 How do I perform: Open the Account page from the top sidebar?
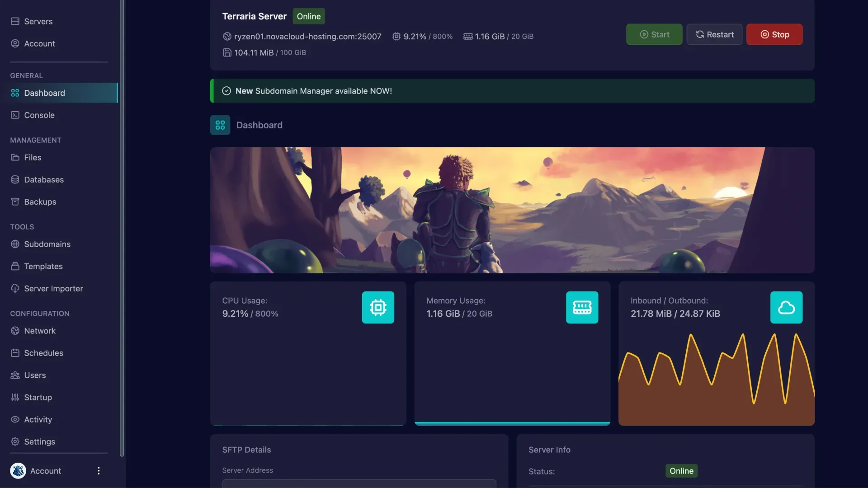pos(59,43)
